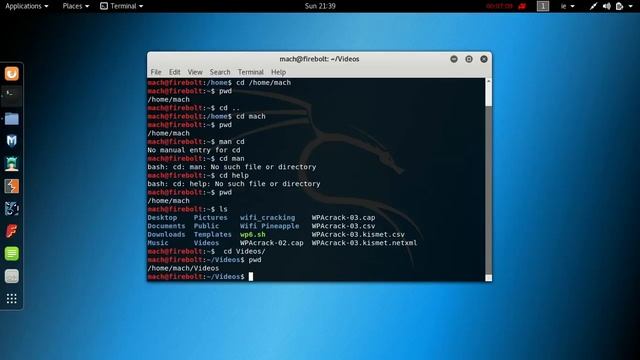Viewport: 640px width, 360px height.
Task: Click the window title mach@firebolt: ~/Videos
Action: tap(319, 59)
